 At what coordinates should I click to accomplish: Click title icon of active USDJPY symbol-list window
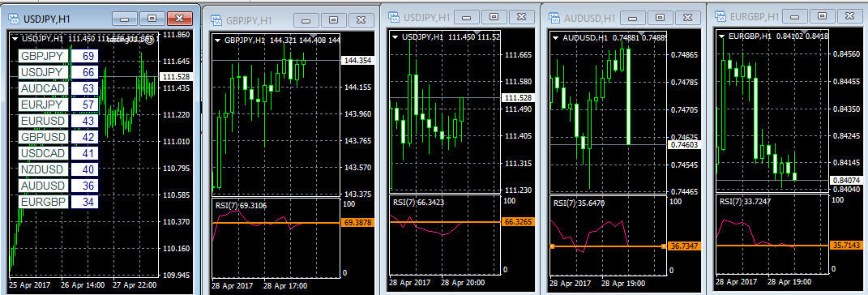coord(14,19)
